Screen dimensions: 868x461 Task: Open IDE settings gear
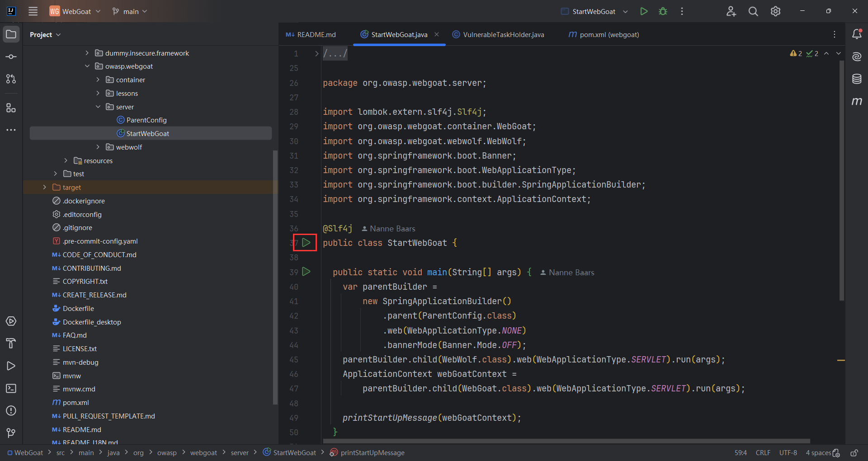click(776, 11)
